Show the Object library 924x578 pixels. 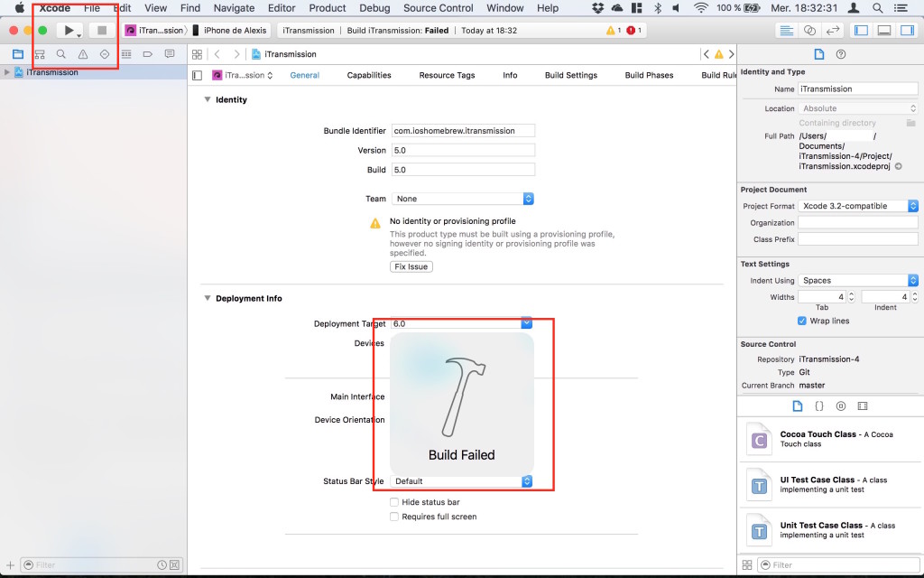tap(841, 406)
